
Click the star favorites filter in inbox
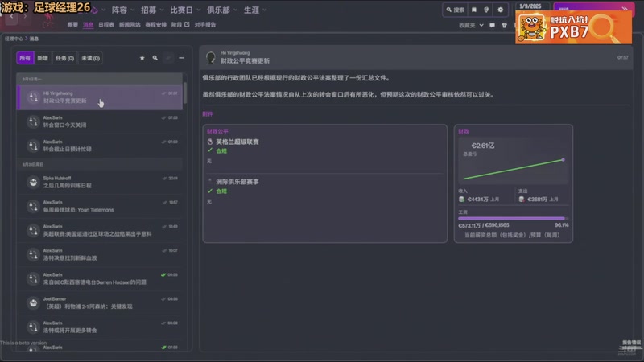pyautogui.click(x=142, y=58)
